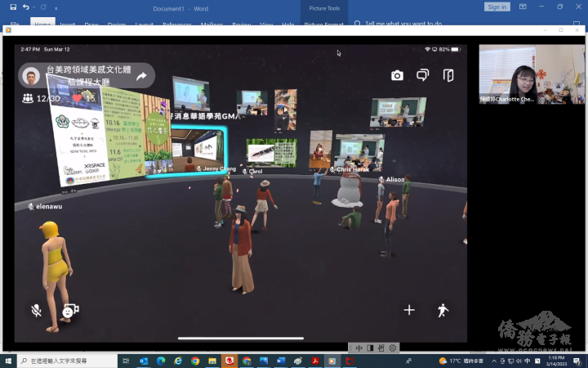Viewport: 588px width, 368px height.
Task: Open the chat bubbles icon
Action: (x=422, y=75)
